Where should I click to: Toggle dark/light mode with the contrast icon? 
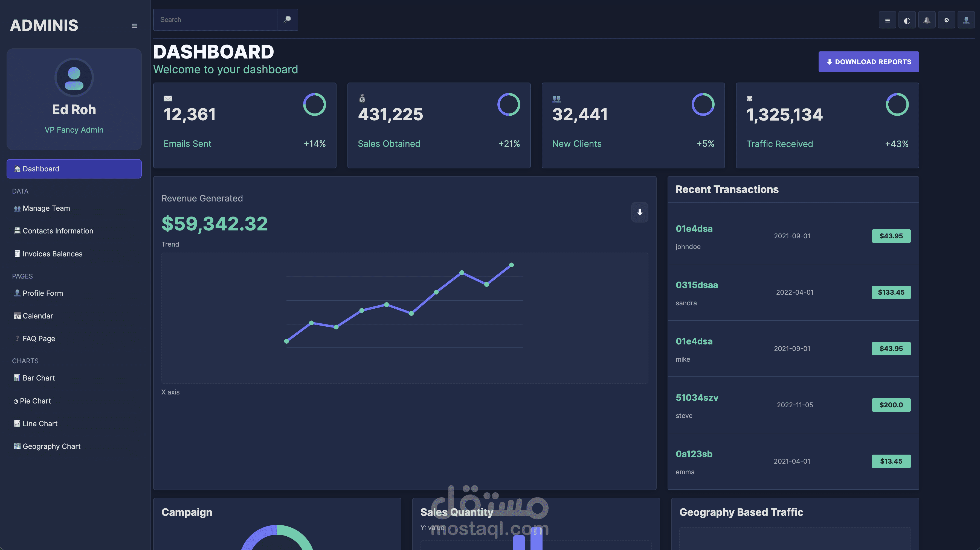[x=907, y=19]
